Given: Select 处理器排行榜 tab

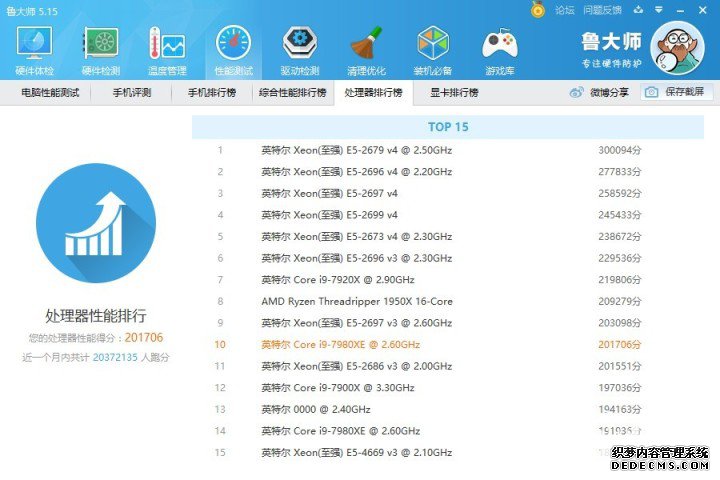Looking at the screenshot, I should [373, 92].
